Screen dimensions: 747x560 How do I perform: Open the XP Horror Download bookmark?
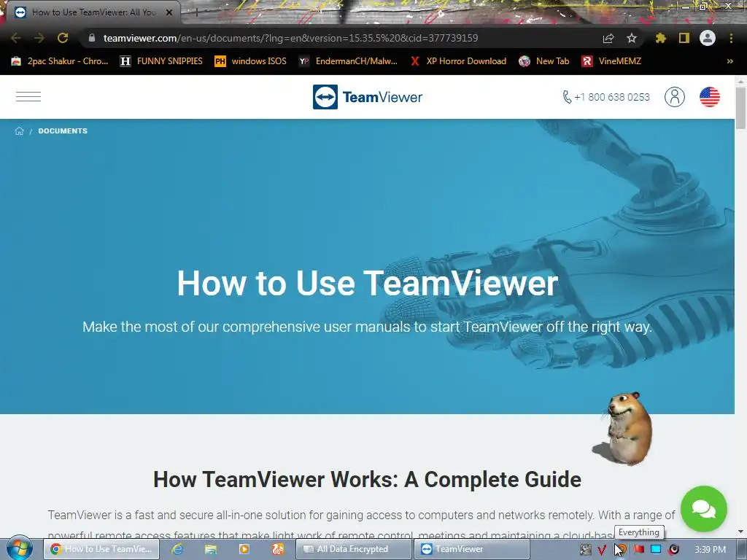pos(458,61)
